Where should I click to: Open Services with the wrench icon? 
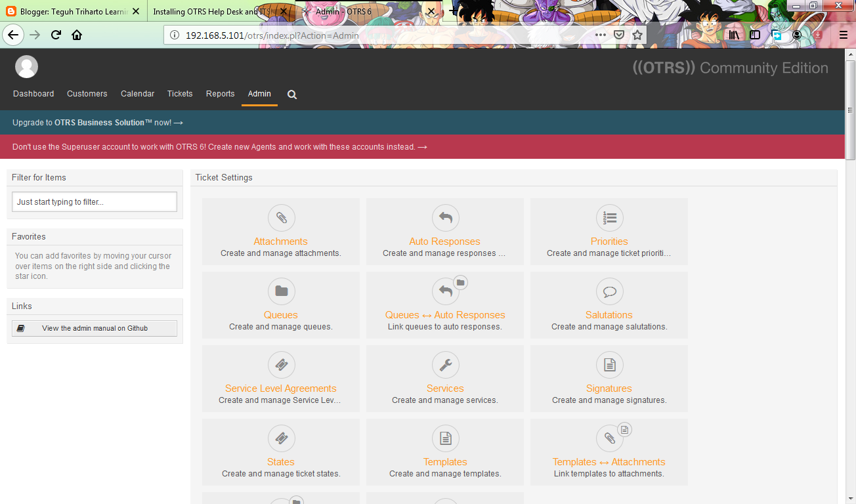445,365
